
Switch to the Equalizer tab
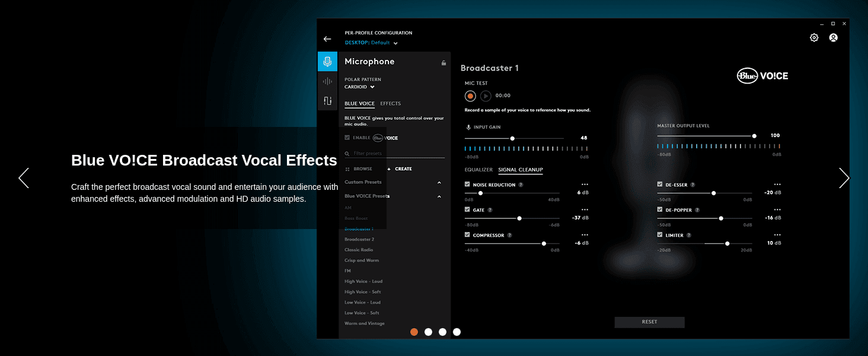point(478,170)
